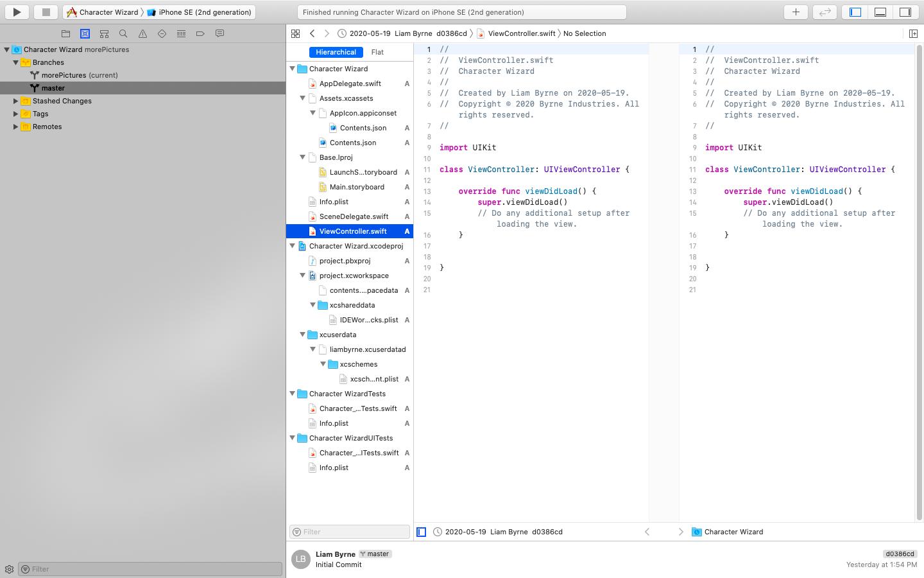Image resolution: width=924 pixels, height=578 pixels.
Task: Go to previous change
Action: [x=647, y=532]
